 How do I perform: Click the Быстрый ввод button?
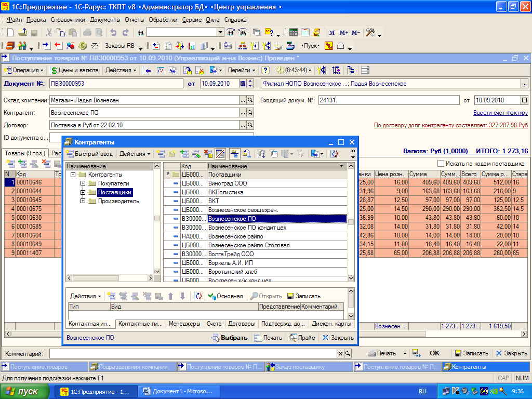coord(89,154)
